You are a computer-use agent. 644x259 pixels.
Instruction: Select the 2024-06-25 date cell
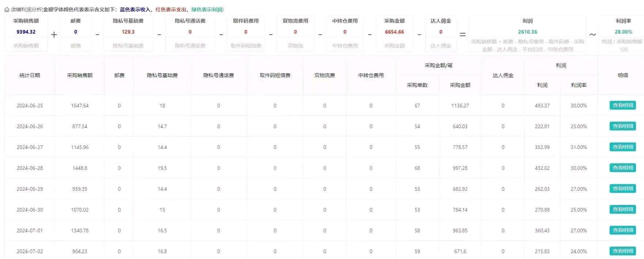point(30,106)
